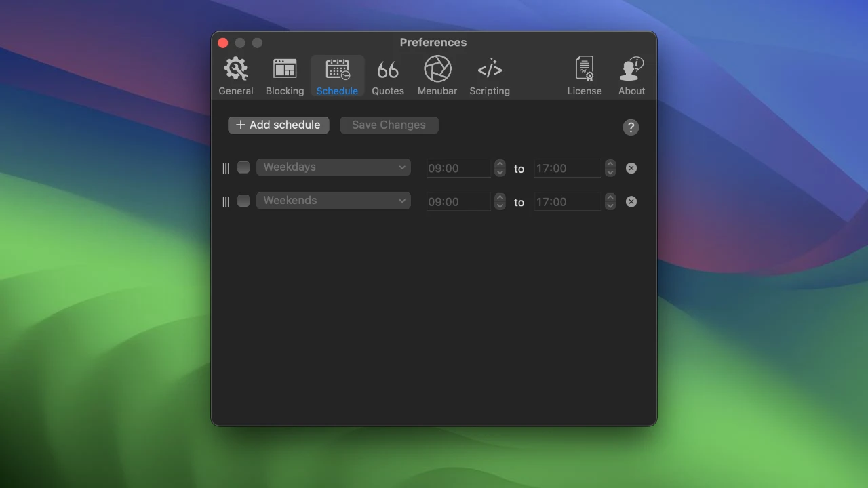Viewport: 868px width, 488px height.
Task: Enable the Weekdays schedule checkbox
Action: [243, 167]
